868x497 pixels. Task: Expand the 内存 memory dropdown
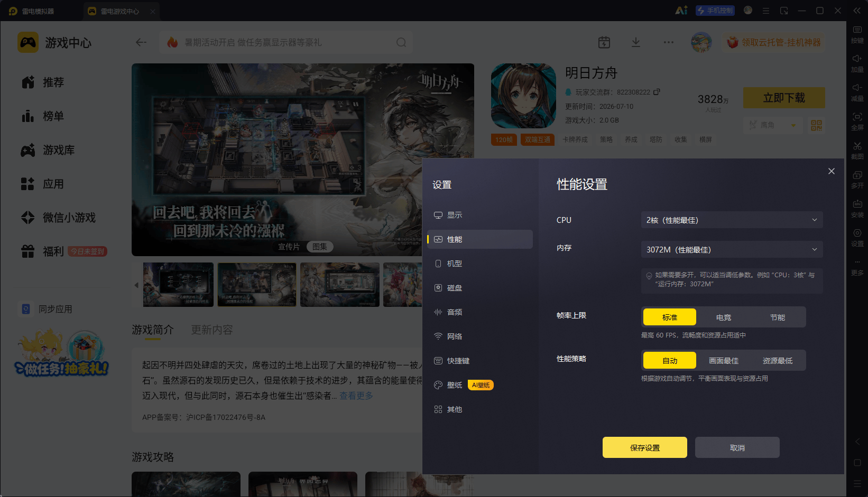coord(732,249)
